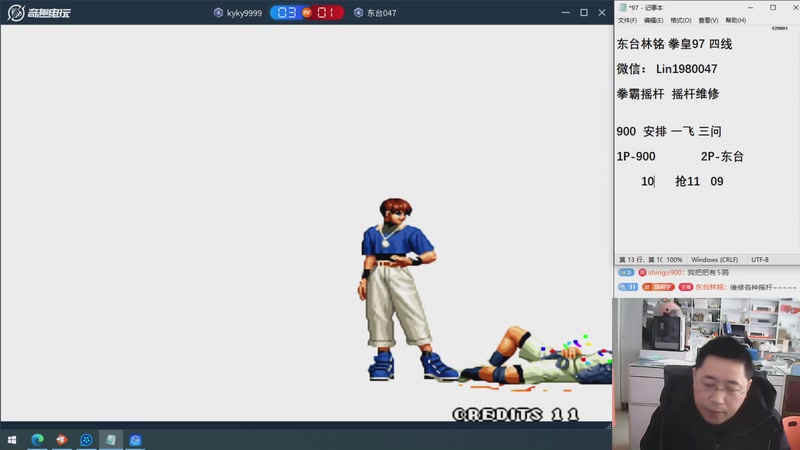
Task: Click the '2P-东台' text in Notepad
Action: pos(722,157)
